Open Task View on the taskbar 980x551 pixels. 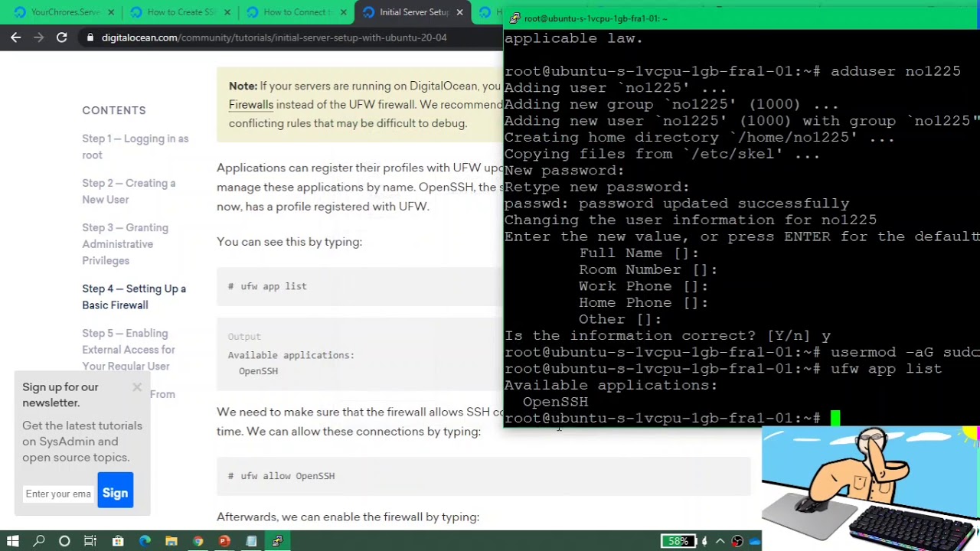[x=90, y=541]
